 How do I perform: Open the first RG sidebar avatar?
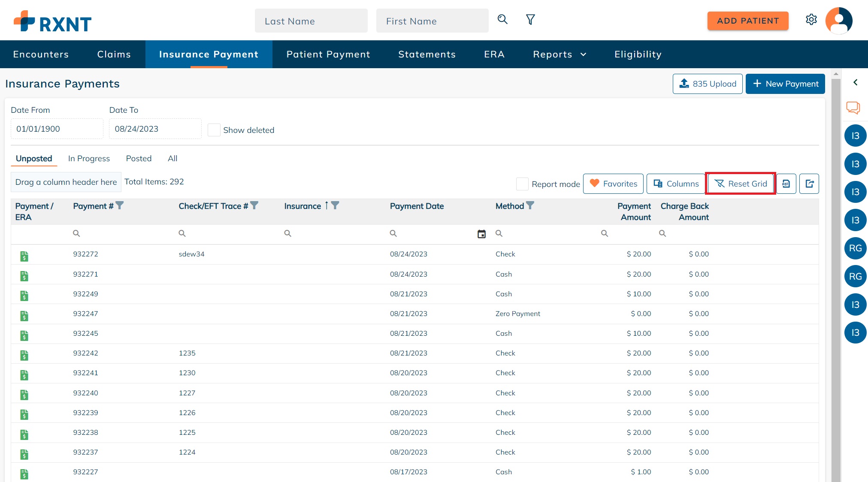855,248
